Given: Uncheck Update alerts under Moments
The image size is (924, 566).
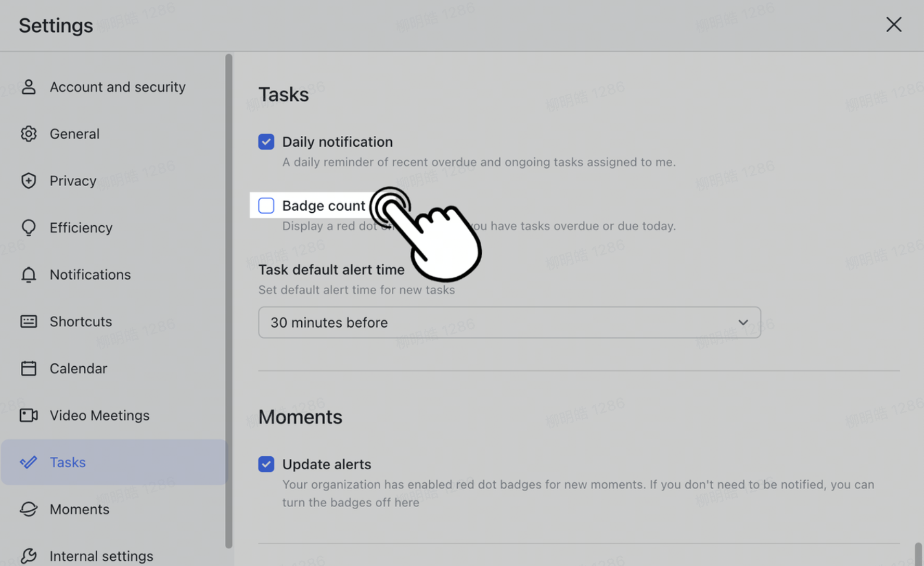Looking at the screenshot, I should tap(266, 464).
